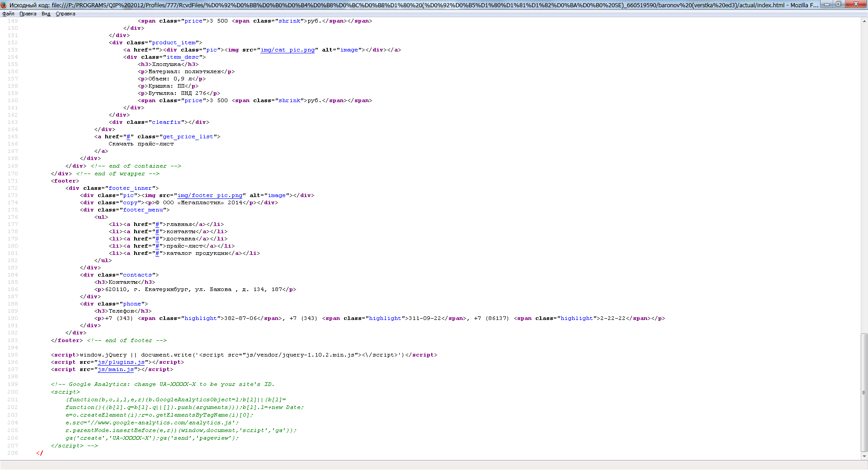Click the scrollbar down arrow
This screenshot has width=868, height=470.
(864, 456)
